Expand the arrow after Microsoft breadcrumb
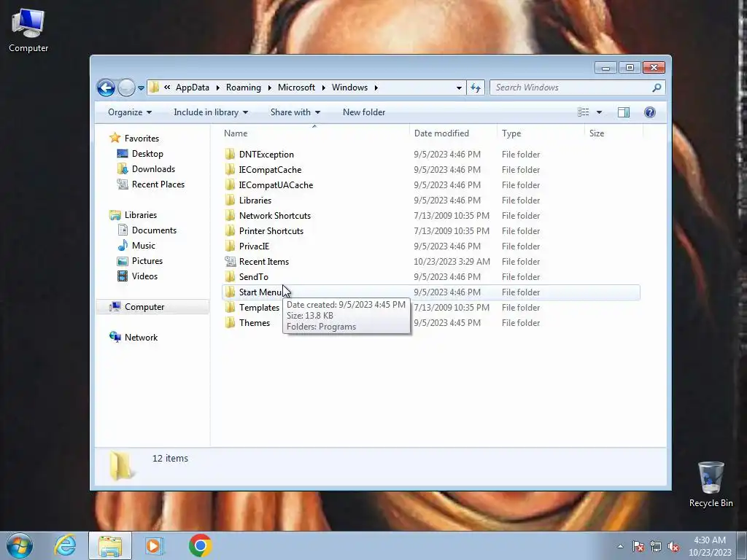This screenshot has height=560, width=747. point(323,87)
